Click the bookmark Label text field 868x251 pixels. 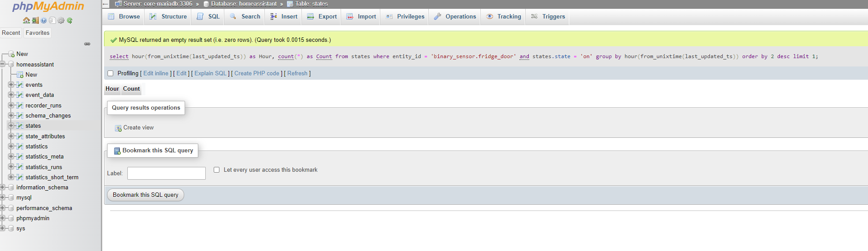click(167, 173)
